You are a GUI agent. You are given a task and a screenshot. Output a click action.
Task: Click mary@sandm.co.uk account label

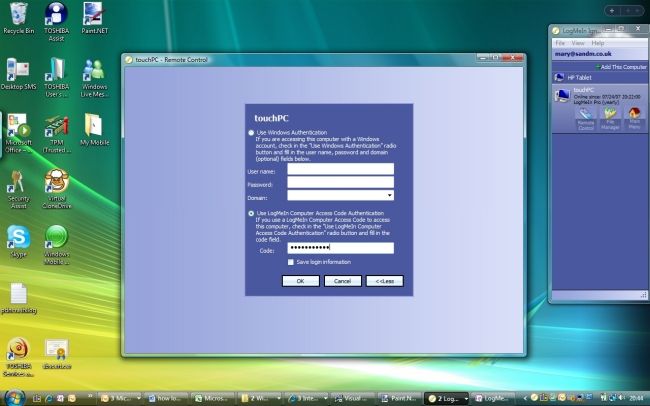coord(583,54)
